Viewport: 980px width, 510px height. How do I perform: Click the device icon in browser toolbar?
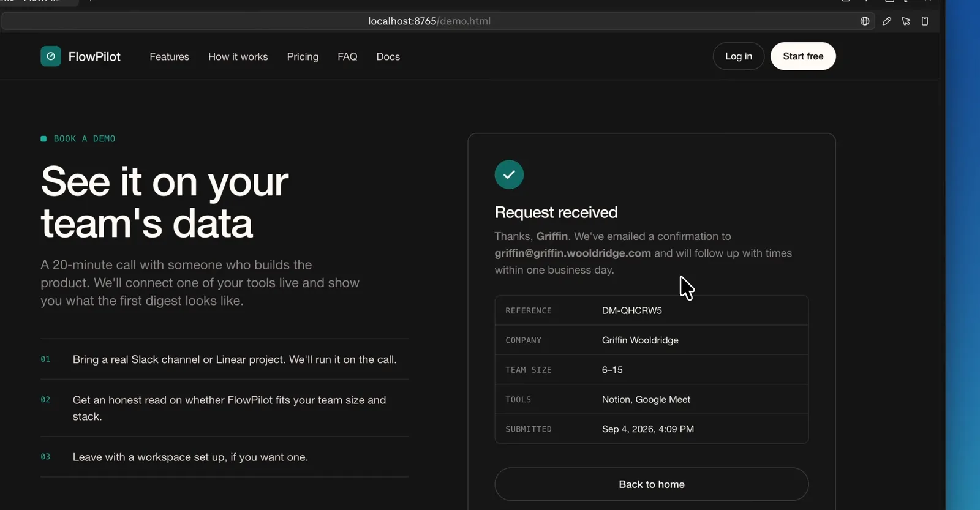(x=925, y=21)
